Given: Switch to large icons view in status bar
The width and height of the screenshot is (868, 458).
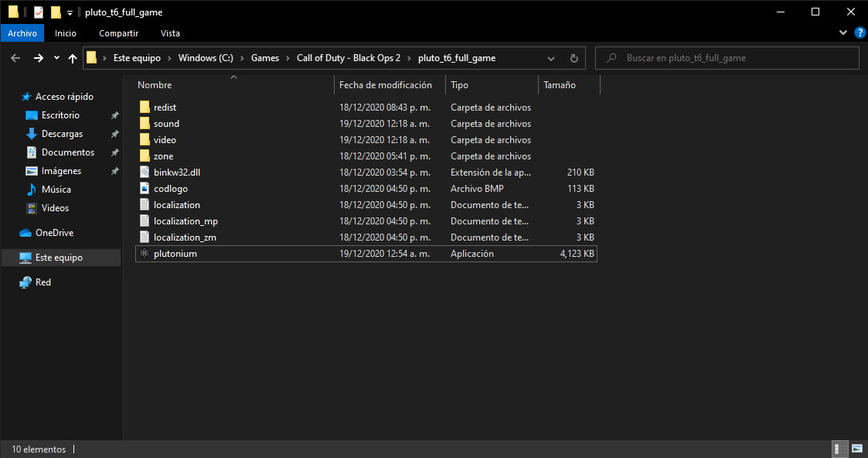Looking at the screenshot, I should tap(857, 449).
